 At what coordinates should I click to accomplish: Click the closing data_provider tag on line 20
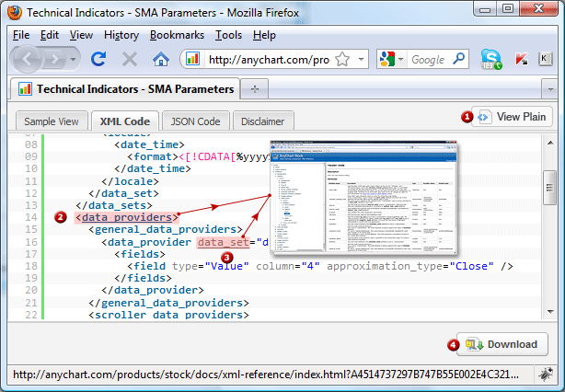tap(153, 290)
